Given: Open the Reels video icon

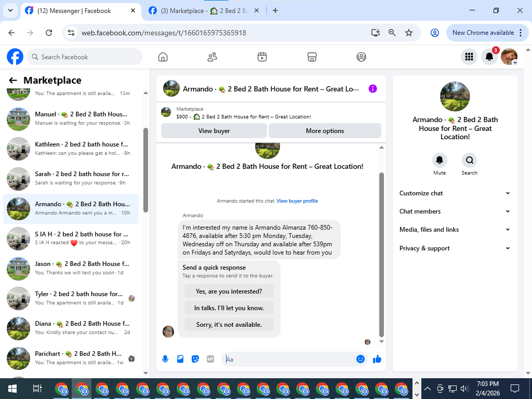Looking at the screenshot, I should coord(262,57).
